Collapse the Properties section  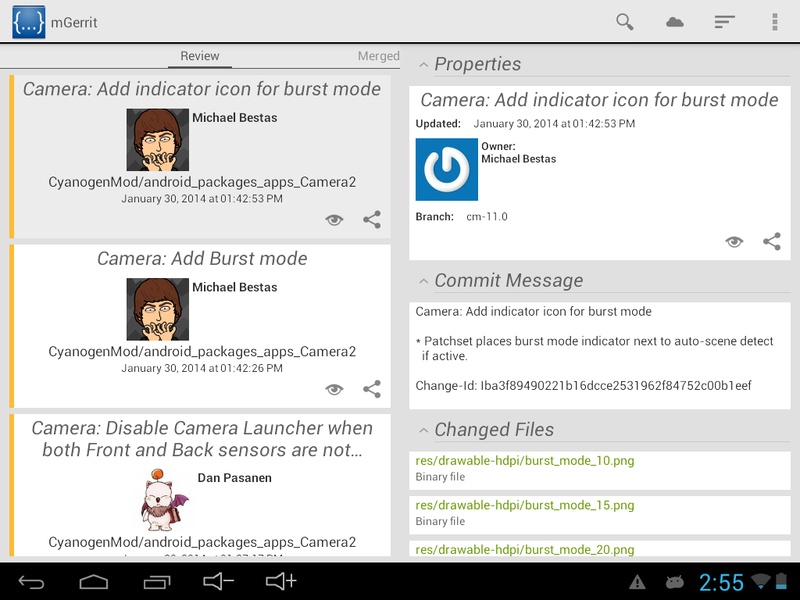coord(423,65)
